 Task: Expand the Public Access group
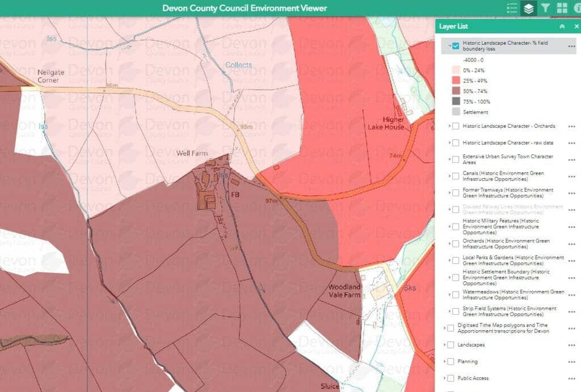coord(445,378)
